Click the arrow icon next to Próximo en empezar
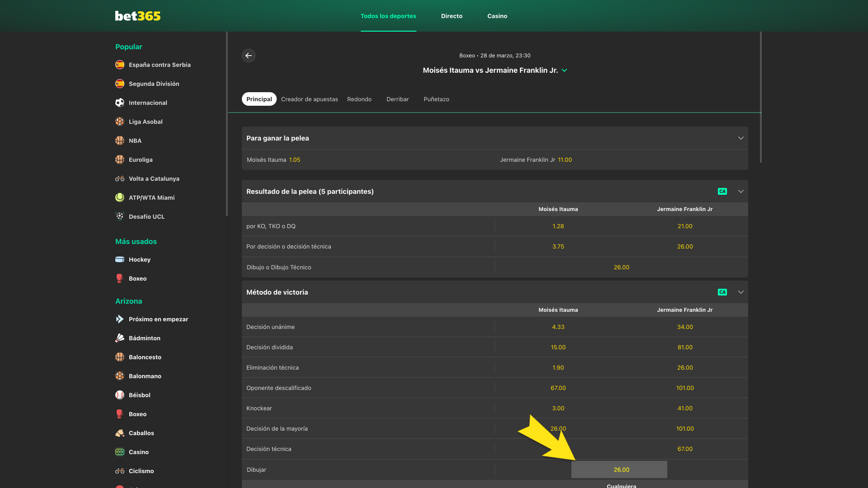Screen dimensions: 868x488 [120, 319]
